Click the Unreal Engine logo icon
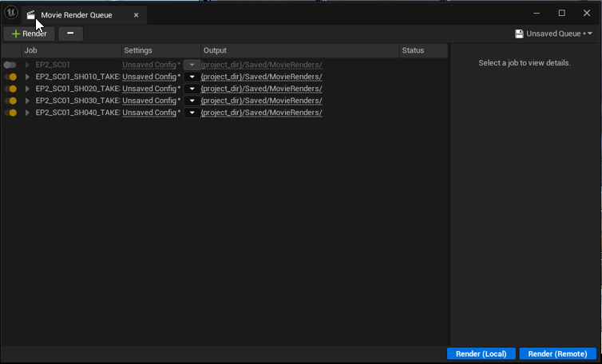Screen dimensions: 602x364 [11, 14]
